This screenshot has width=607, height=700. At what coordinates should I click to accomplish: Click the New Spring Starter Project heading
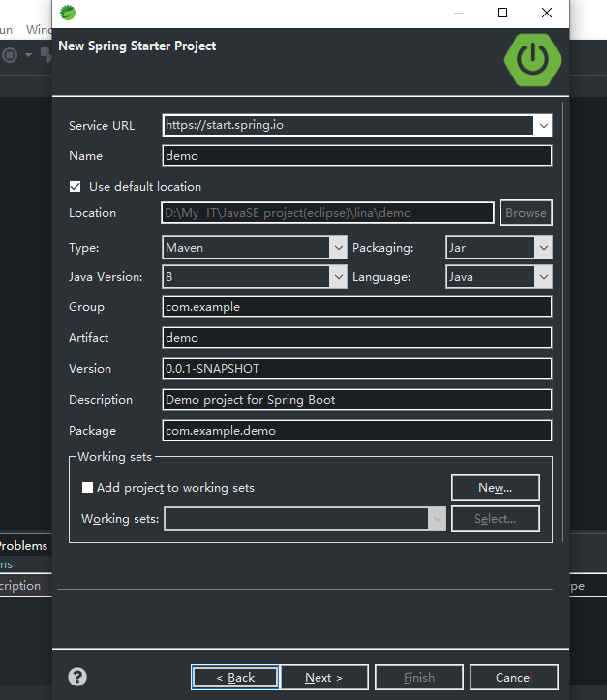pos(137,46)
